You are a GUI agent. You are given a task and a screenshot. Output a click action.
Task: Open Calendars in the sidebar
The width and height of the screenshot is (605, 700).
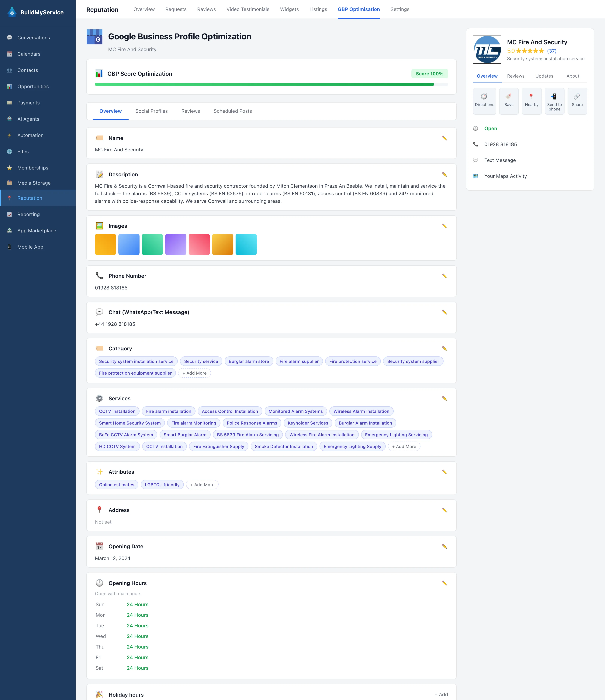[38, 54]
